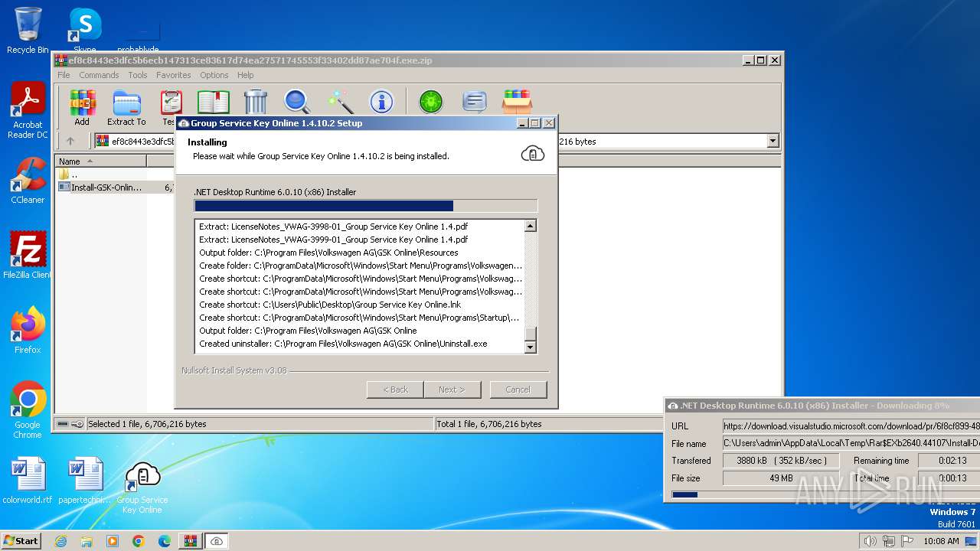
Task: Click the Find magnifier toolbar icon
Action: click(297, 102)
